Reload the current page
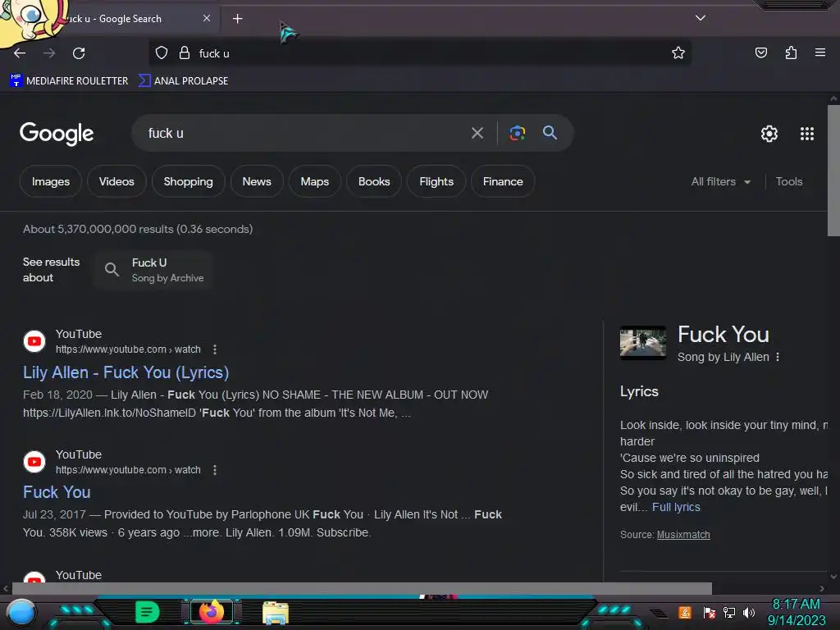The height and width of the screenshot is (630, 840). [79, 53]
